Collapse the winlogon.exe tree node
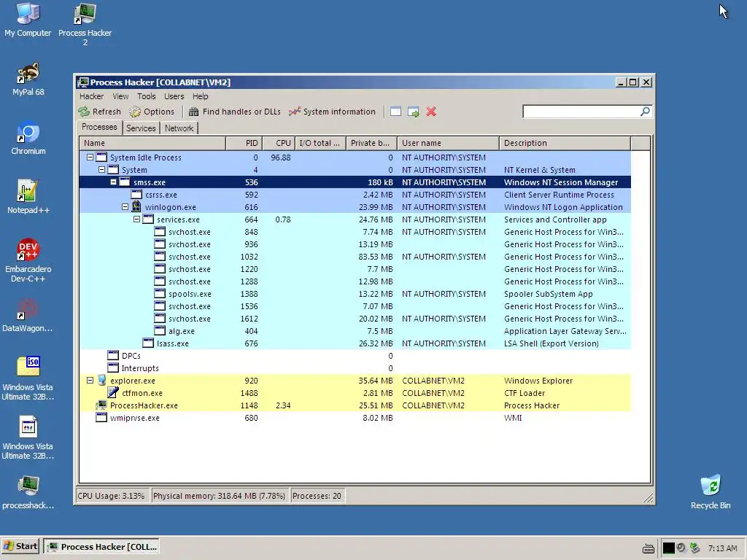This screenshot has width=747, height=560. (125, 206)
